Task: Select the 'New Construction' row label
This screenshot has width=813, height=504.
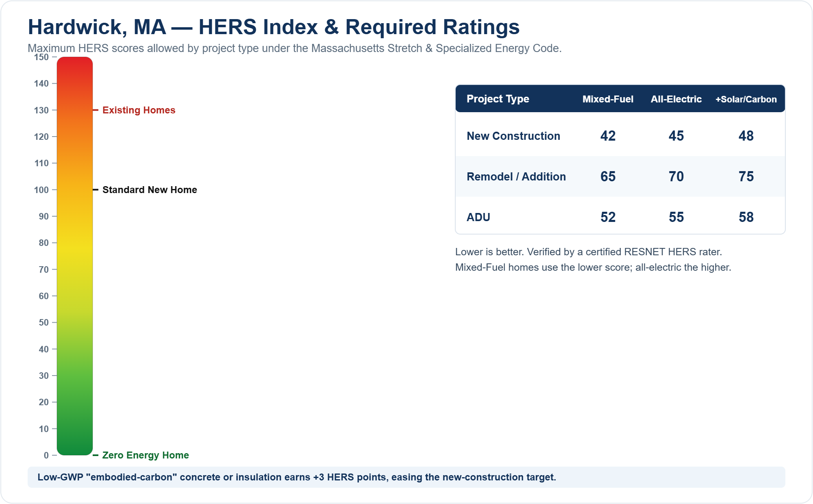Action: (513, 136)
